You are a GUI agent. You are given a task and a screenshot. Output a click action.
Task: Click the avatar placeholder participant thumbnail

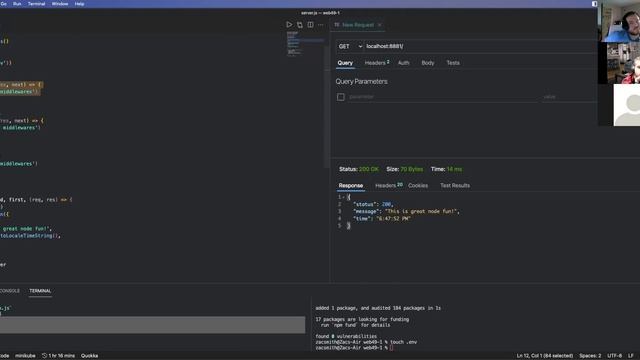pyautogui.click(x=627, y=105)
